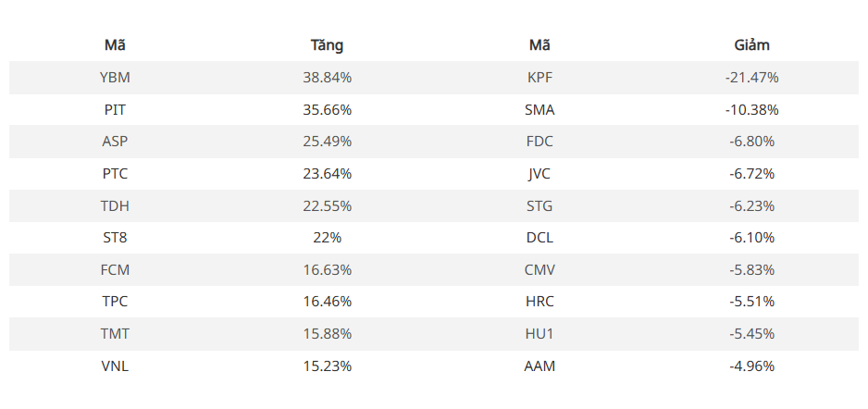Screen dimensions: 868x409
Task: Click the 38.84% gain value
Action: (327, 78)
